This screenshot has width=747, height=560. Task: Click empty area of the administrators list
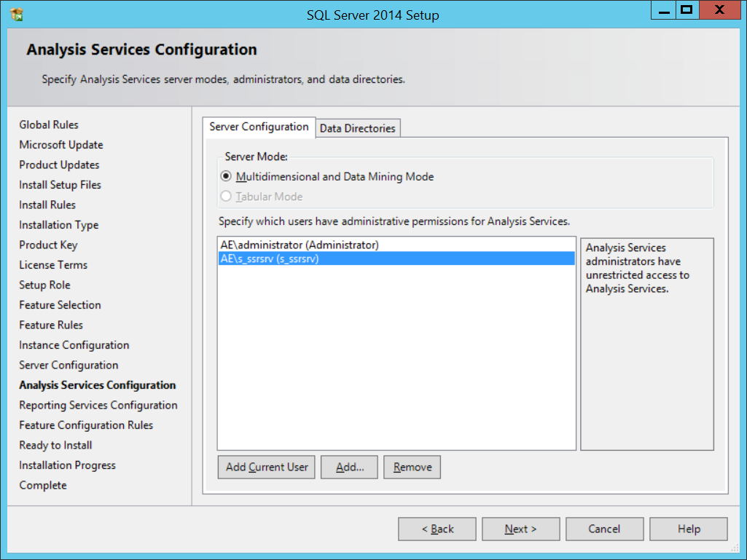coord(396,364)
